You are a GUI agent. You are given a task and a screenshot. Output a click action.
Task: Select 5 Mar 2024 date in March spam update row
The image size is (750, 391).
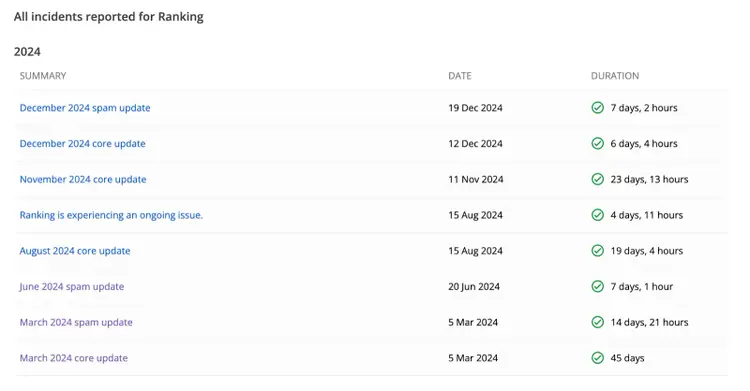(x=473, y=323)
